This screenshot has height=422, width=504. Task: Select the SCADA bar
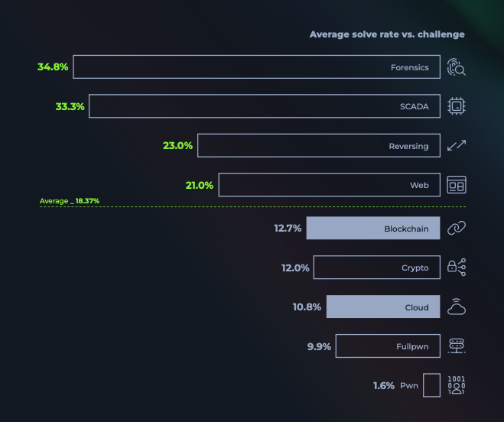tap(265, 106)
